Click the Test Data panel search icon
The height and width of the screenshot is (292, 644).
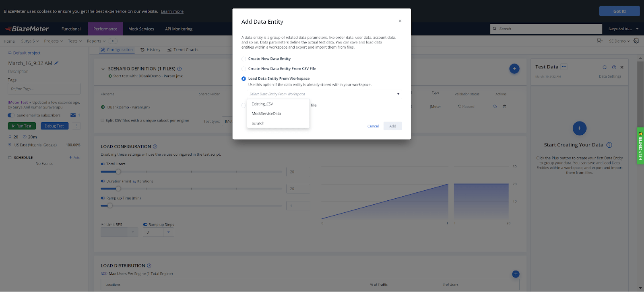[x=605, y=67]
